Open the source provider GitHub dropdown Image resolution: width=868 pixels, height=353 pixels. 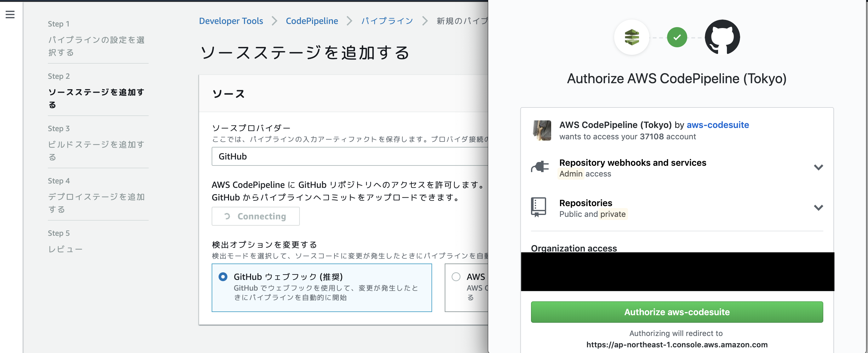click(x=350, y=156)
